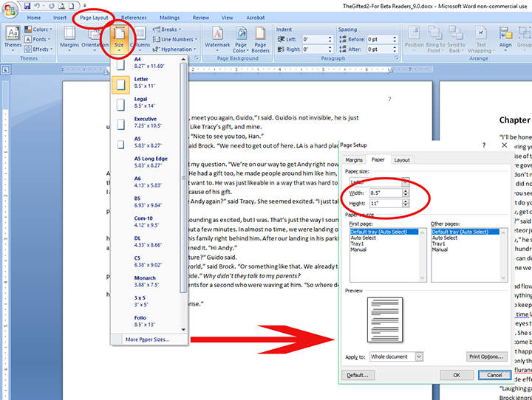This screenshot has height=400, width=532.
Task: Click Print Options button
Action: 486,356
